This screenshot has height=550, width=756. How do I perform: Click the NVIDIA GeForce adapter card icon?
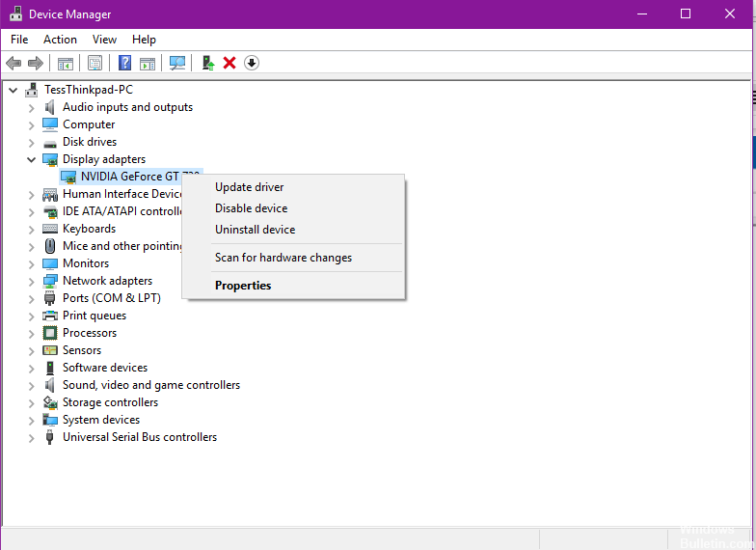(68, 177)
